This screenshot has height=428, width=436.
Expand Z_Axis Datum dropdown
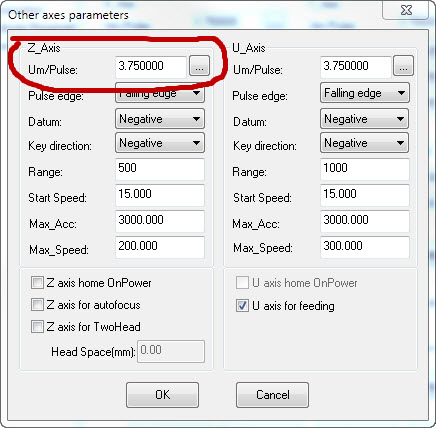click(160, 119)
